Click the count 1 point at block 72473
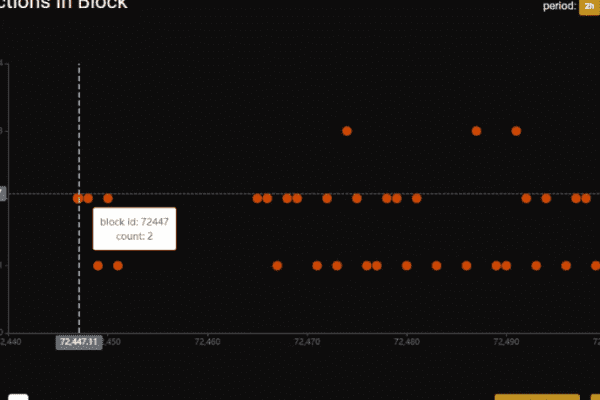 [337, 266]
